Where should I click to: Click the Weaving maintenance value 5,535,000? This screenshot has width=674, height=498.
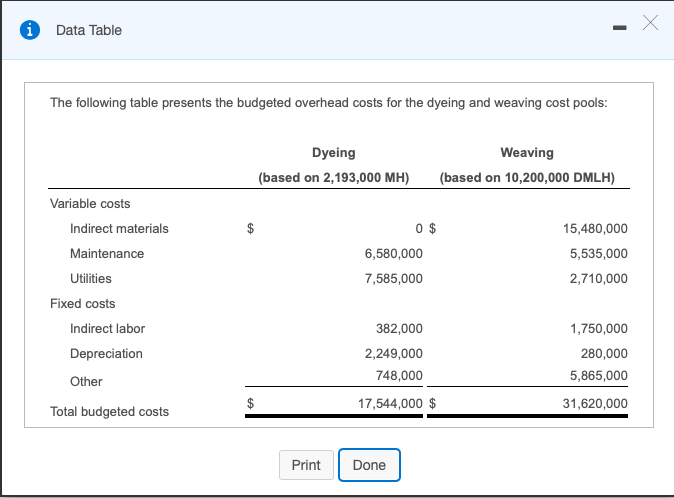point(598,254)
